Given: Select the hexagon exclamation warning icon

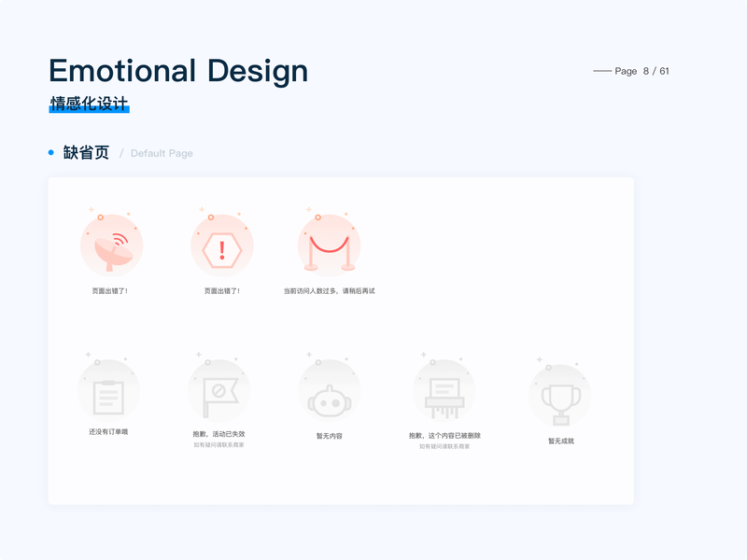Looking at the screenshot, I should pos(221,248).
